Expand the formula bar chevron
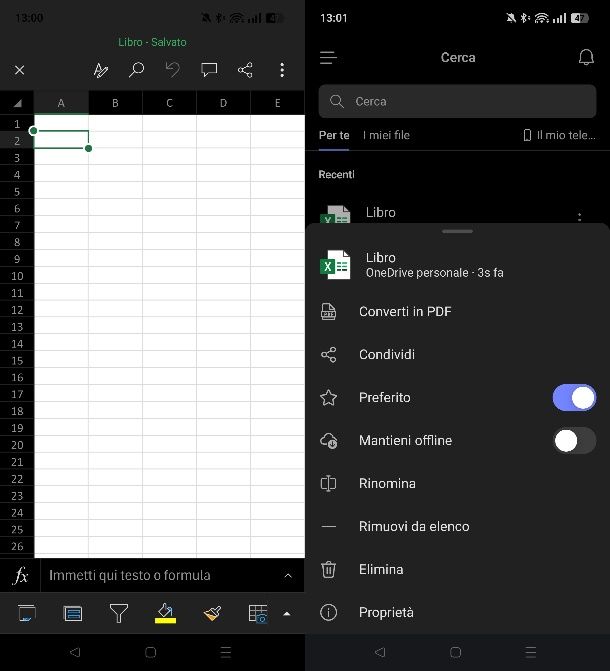Viewport: 610px width, 671px height. [x=288, y=576]
